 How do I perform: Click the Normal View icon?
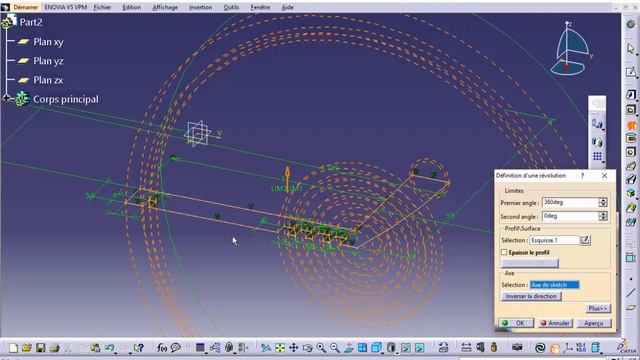click(x=349, y=348)
